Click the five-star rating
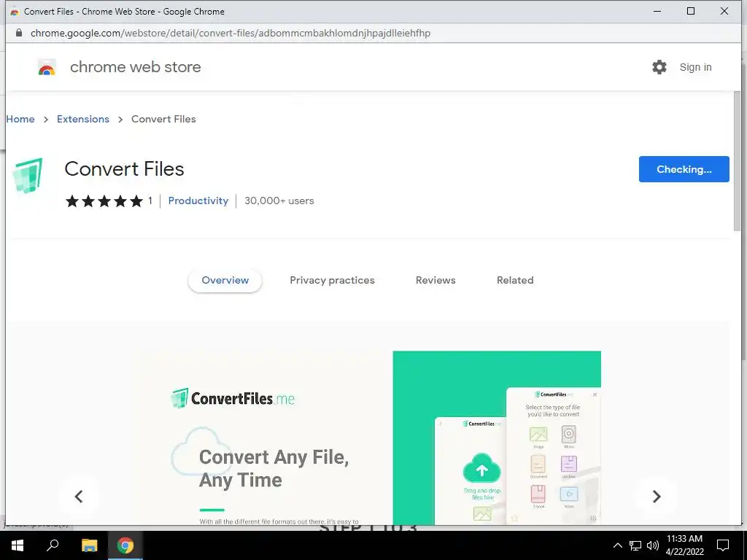 click(104, 201)
